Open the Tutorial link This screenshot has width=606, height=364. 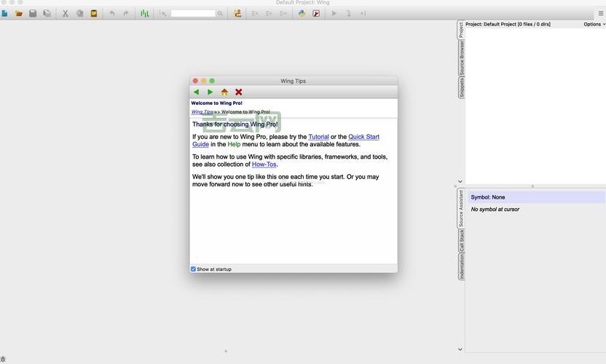click(x=318, y=137)
